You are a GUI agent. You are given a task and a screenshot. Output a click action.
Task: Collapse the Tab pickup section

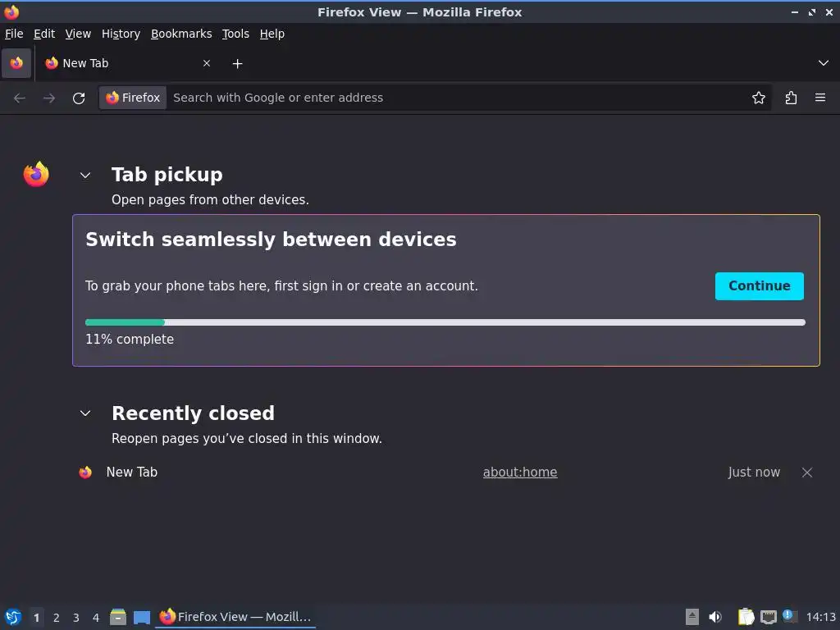(x=85, y=176)
